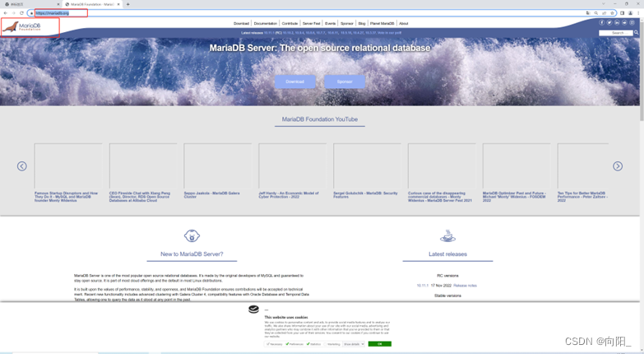Bookmark the page with the star icon

click(612, 13)
